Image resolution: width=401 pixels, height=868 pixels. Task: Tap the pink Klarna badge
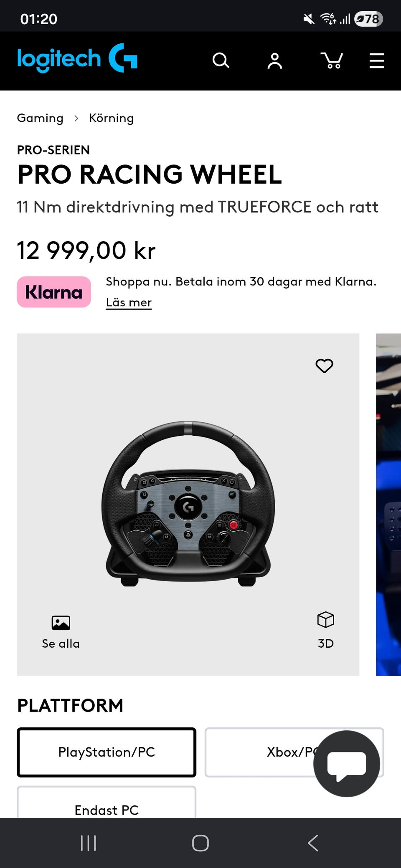click(x=54, y=292)
